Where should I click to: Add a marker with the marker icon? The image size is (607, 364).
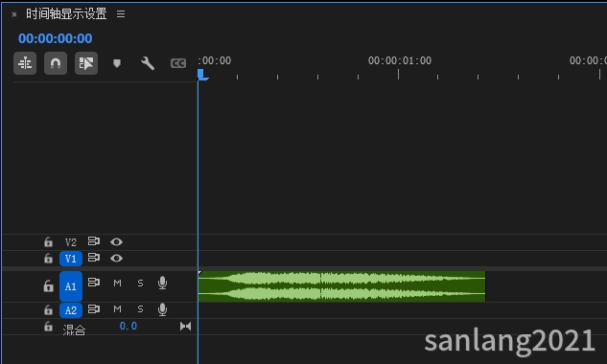[117, 63]
